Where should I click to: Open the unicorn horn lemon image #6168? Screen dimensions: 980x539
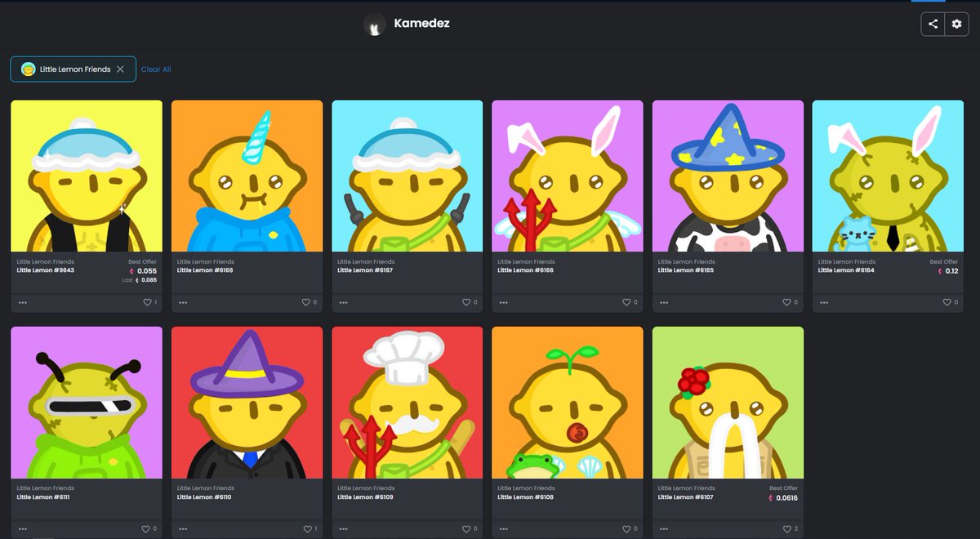pyautogui.click(x=247, y=176)
